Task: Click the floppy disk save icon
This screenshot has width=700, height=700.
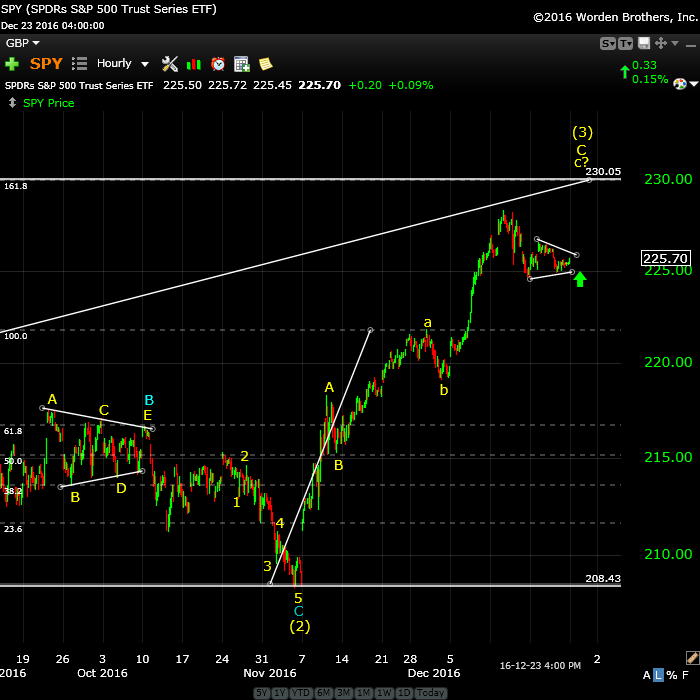Action: pos(644,43)
